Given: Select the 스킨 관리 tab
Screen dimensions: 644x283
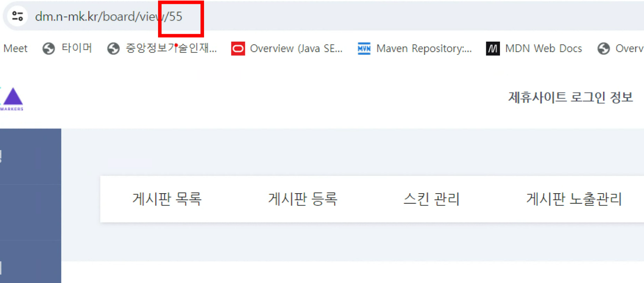Looking at the screenshot, I should [x=431, y=199].
